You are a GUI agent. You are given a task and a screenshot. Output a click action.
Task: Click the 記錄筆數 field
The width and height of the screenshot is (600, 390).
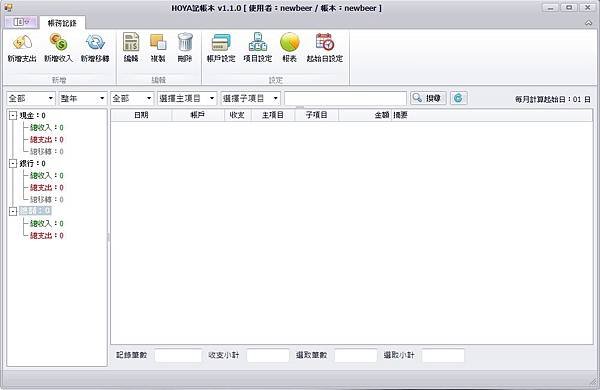pos(178,355)
